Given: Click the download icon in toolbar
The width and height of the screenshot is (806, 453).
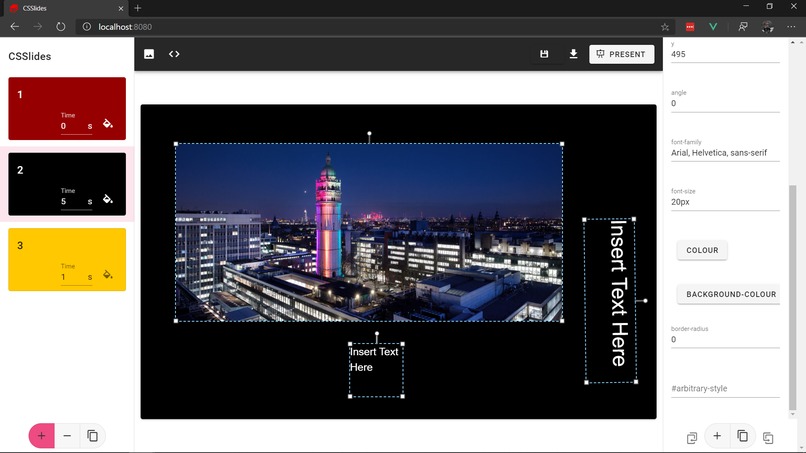Looking at the screenshot, I should tap(573, 54).
